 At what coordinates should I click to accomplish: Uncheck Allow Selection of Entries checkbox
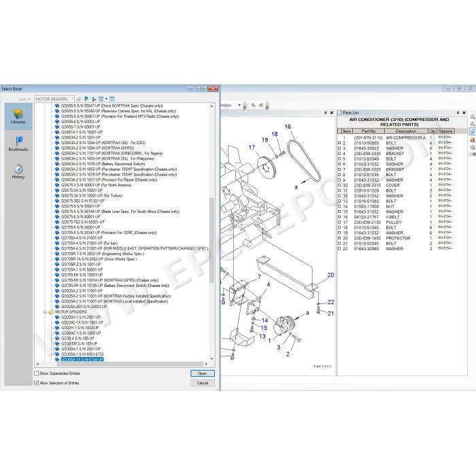[x=37, y=383]
